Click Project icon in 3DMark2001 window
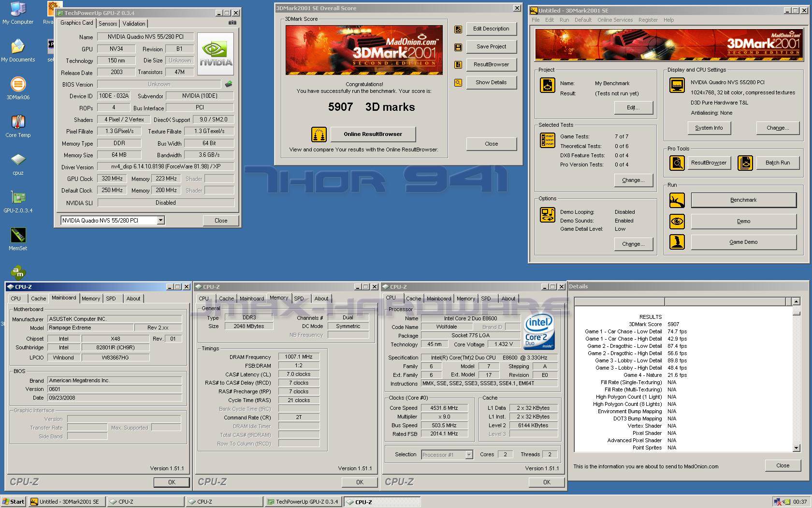Screen dimensions: 812x508 [548, 86]
